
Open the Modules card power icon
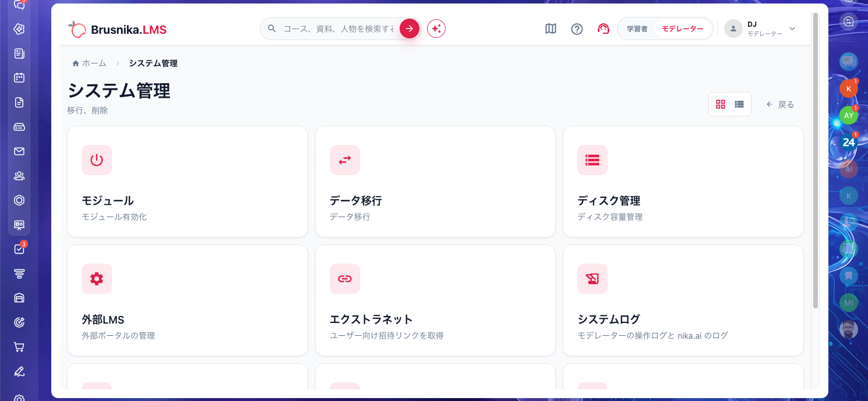pyautogui.click(x=97, y=160)
